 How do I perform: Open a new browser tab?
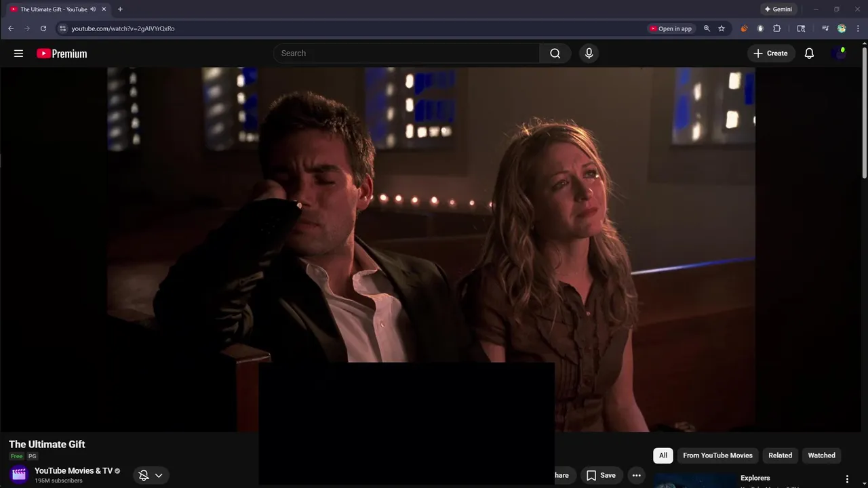coord(120,9)
